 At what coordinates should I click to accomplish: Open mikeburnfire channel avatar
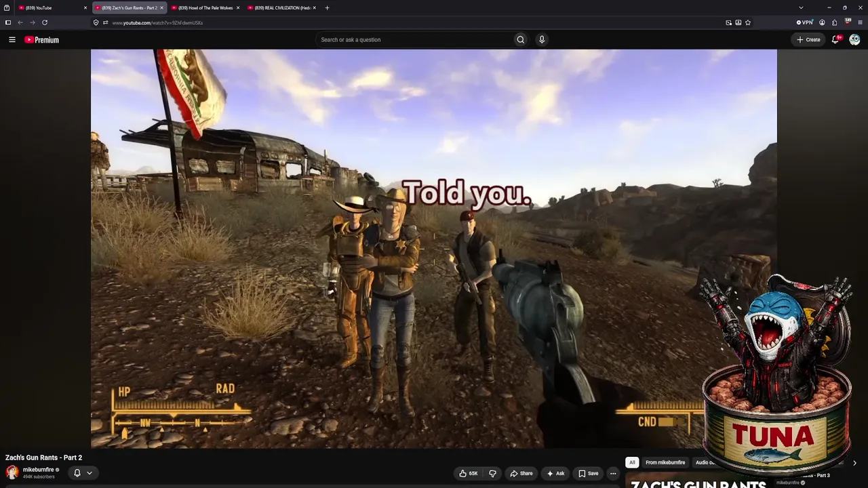pyautogui.click(x=12, y=472)
